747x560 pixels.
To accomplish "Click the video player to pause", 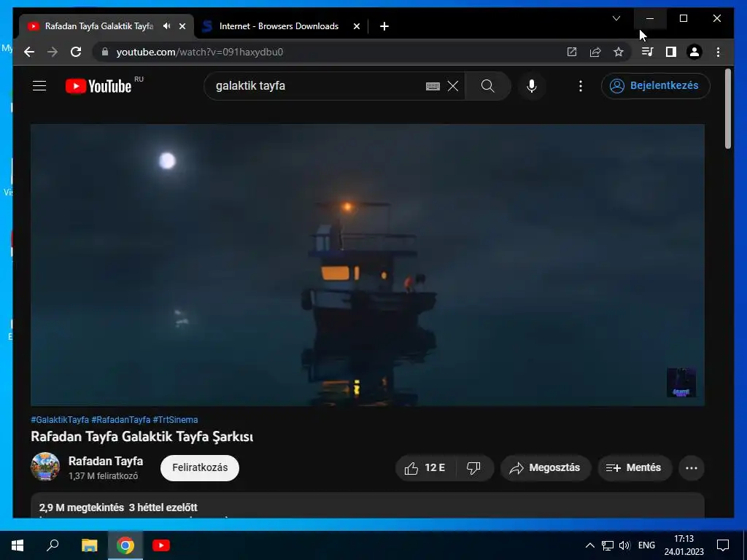I will pyautogui.click(x=368, y=265).
